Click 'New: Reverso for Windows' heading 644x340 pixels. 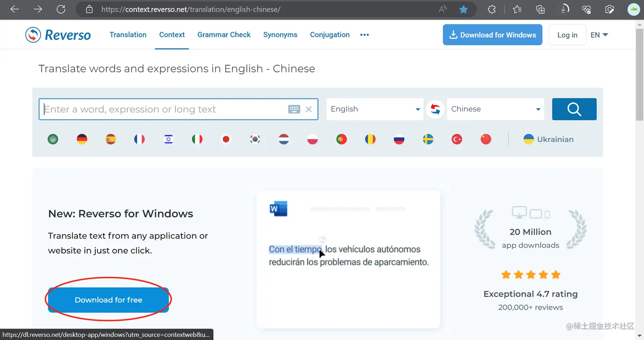pos(121,214)
